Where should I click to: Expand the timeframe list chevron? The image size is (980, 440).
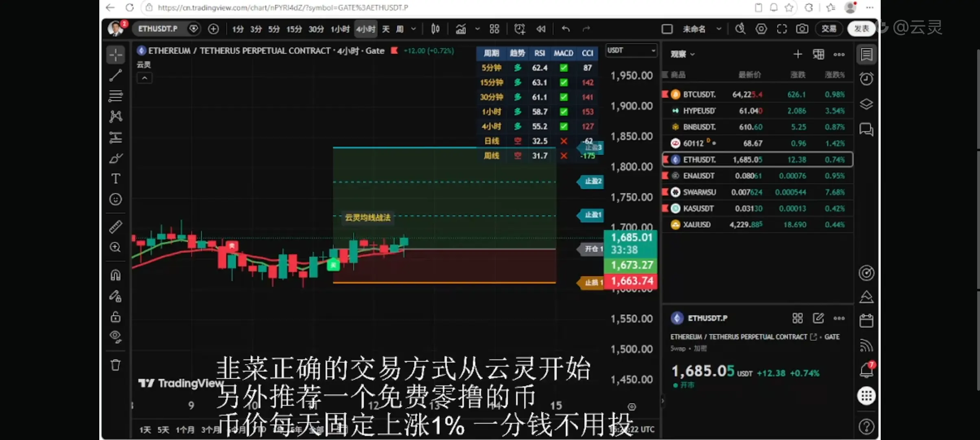[x=413, y=29]
